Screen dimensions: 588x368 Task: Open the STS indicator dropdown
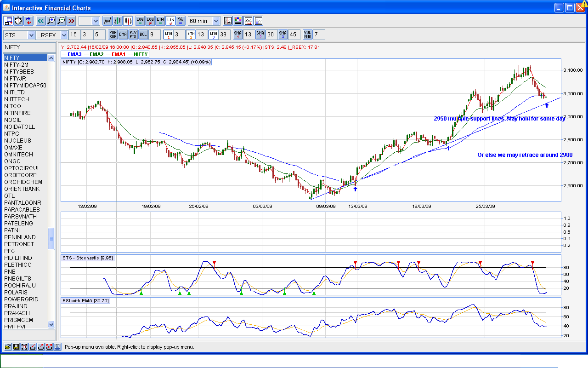pyautogui.click(x=19, y=35)
